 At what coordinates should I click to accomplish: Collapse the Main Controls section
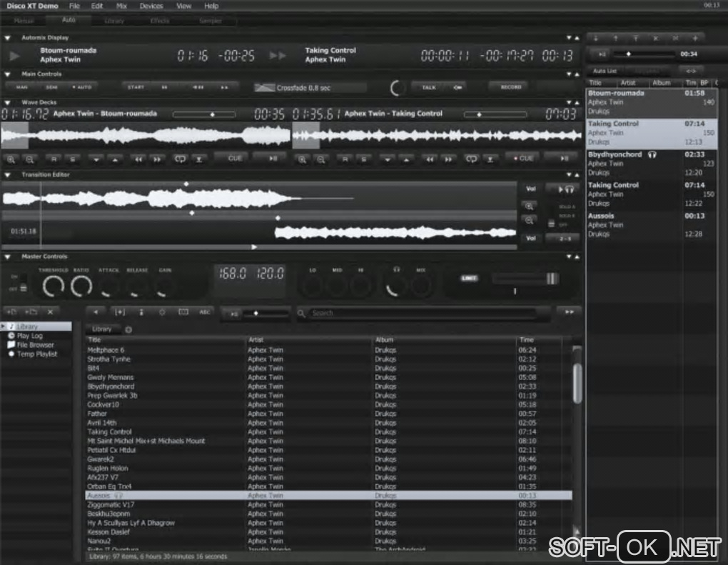point(7,74)
